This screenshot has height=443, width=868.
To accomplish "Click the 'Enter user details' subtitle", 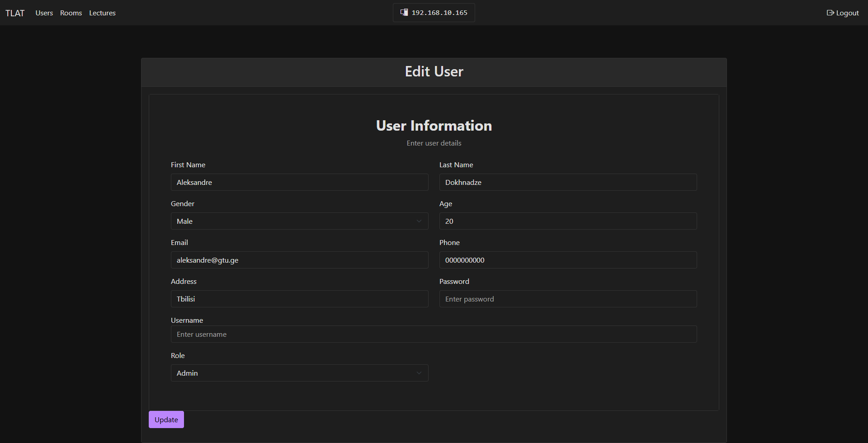I will coord(434,143).
